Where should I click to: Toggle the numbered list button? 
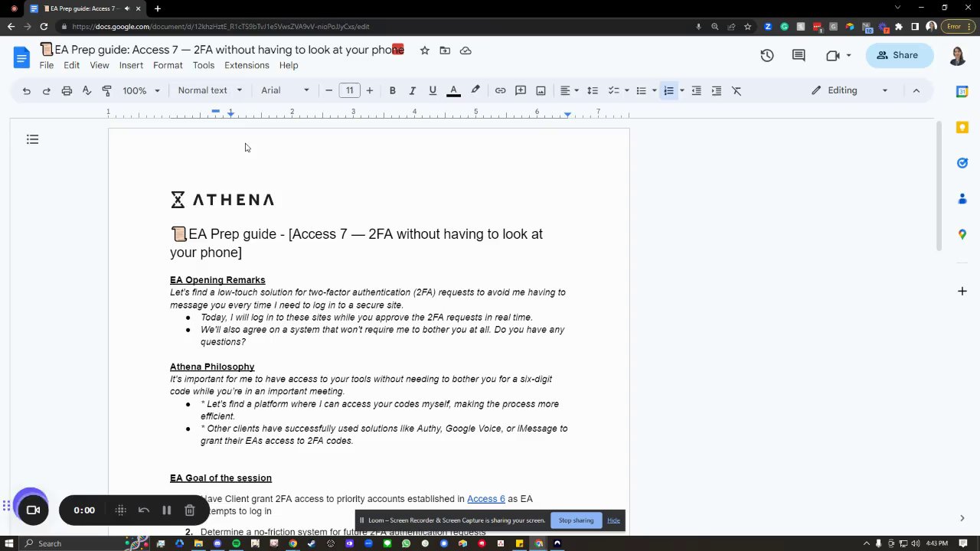[x=668, y=90]
